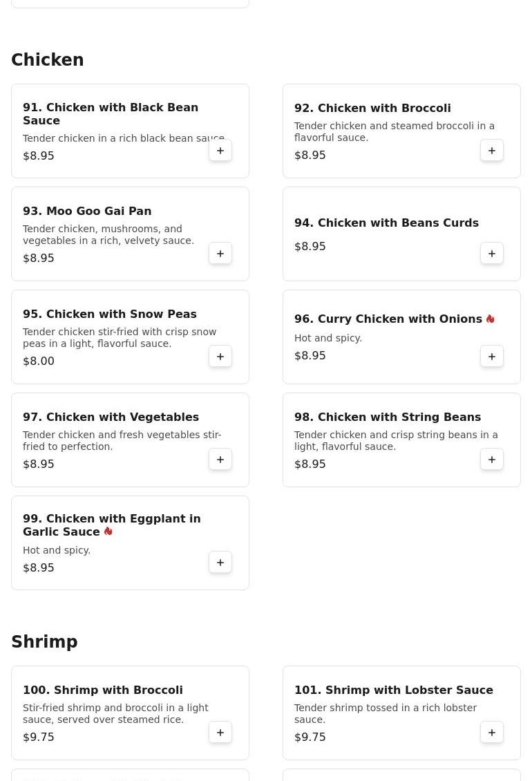Add Curry Chicken with Onions to order
This screenshot has width=532, height=781.
click(x=492, y=357)
